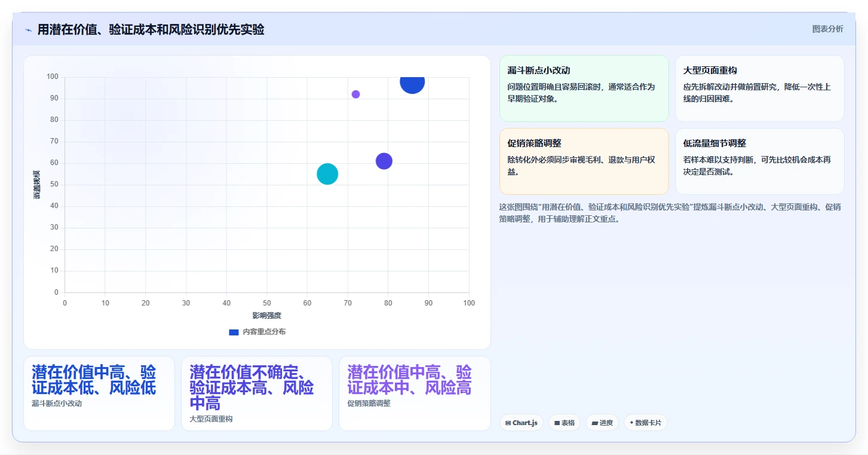Click the description 若样本难以支持判断
The height and width of the screenshot is (455, 868).
pyautogui.click(x=757, y=166)
